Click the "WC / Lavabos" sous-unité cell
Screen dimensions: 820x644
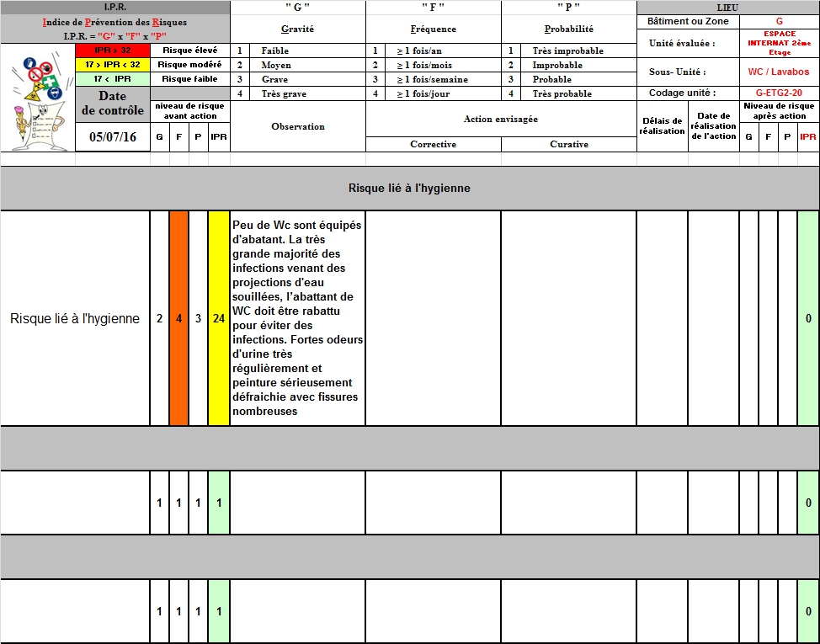[779, 72]
